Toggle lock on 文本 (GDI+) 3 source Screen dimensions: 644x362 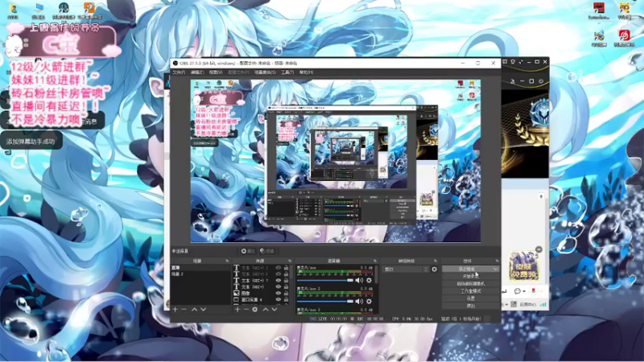coord(286,268)
